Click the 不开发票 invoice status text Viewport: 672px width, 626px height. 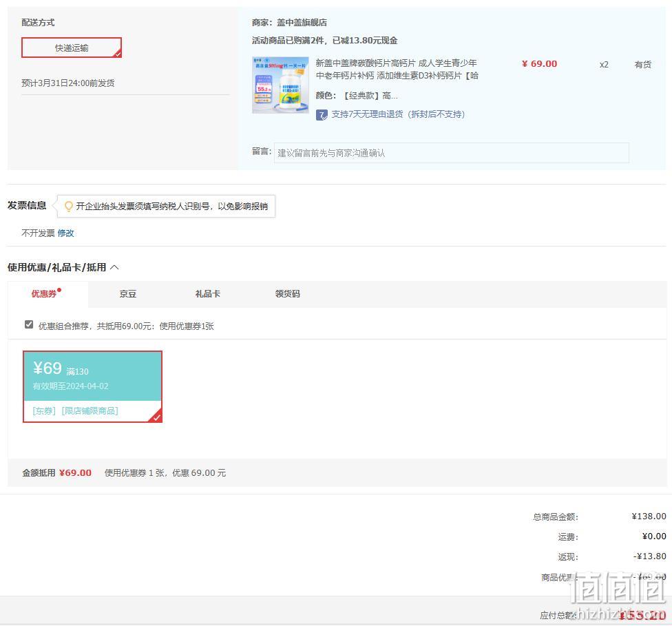point(38,233)
